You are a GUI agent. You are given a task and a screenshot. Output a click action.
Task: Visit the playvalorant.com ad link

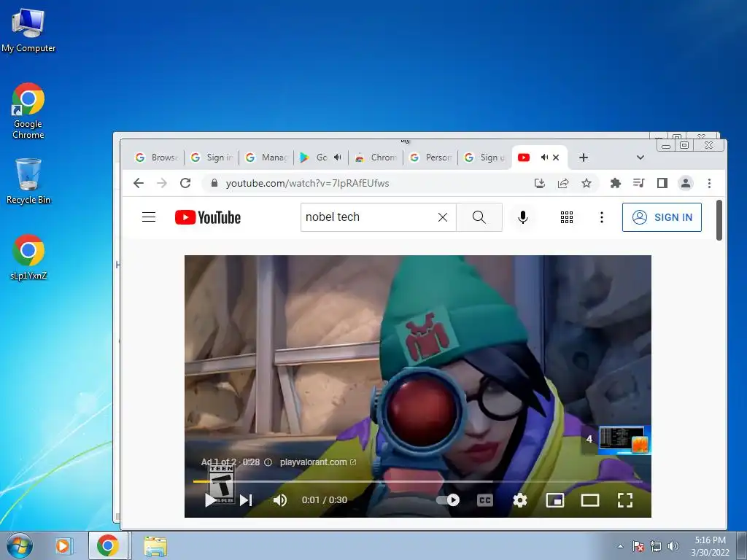coord(318,462)
